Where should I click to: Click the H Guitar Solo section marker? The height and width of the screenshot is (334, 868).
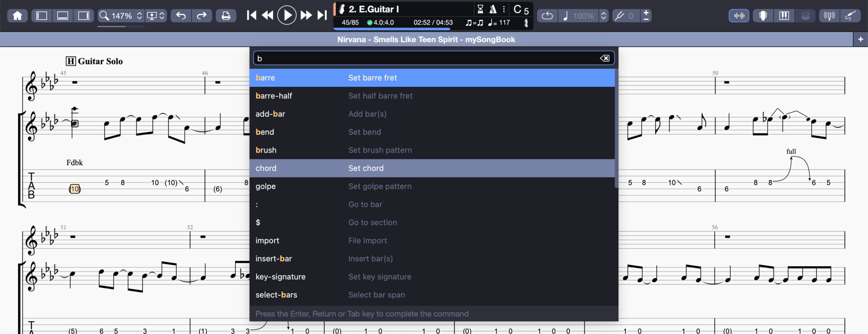(x=95, y=61)
